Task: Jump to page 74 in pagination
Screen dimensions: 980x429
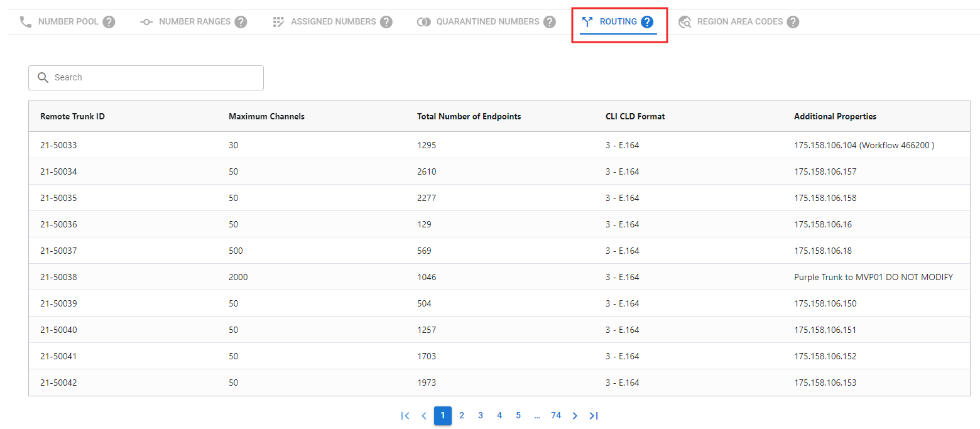Action: (556, 416)
